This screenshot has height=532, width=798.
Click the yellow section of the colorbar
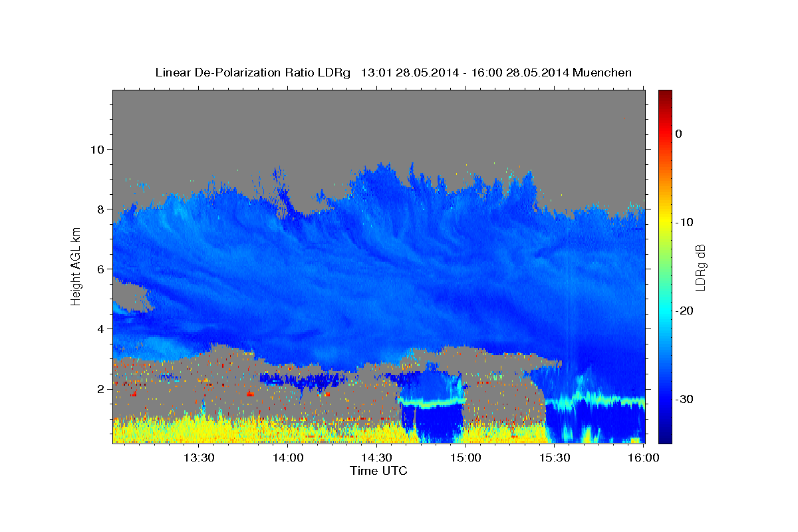coord(665,219)
